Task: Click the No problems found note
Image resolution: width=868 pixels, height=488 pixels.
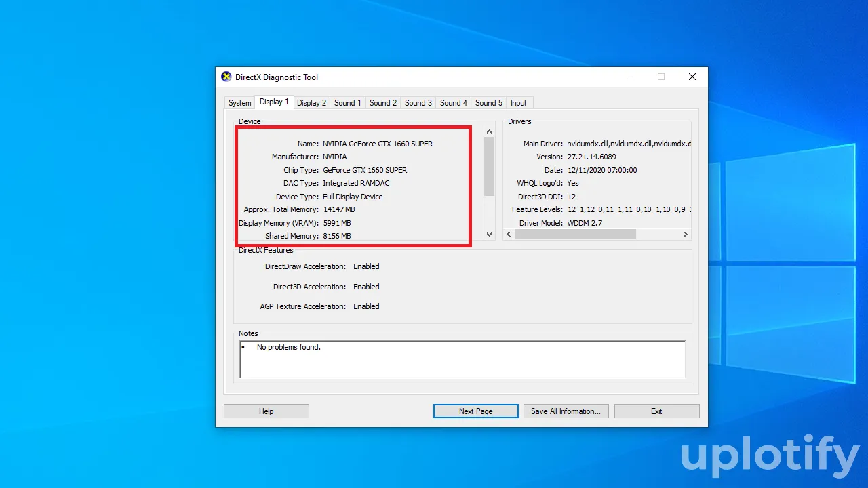Action: pyautogui.click(x=289, y=347)
